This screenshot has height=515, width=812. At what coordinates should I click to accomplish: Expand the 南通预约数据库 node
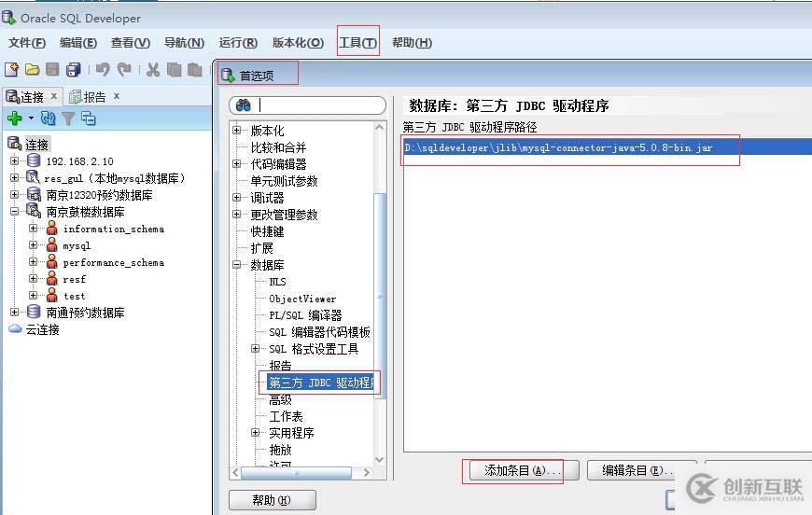pyautogui.click(x=15, y=312)
